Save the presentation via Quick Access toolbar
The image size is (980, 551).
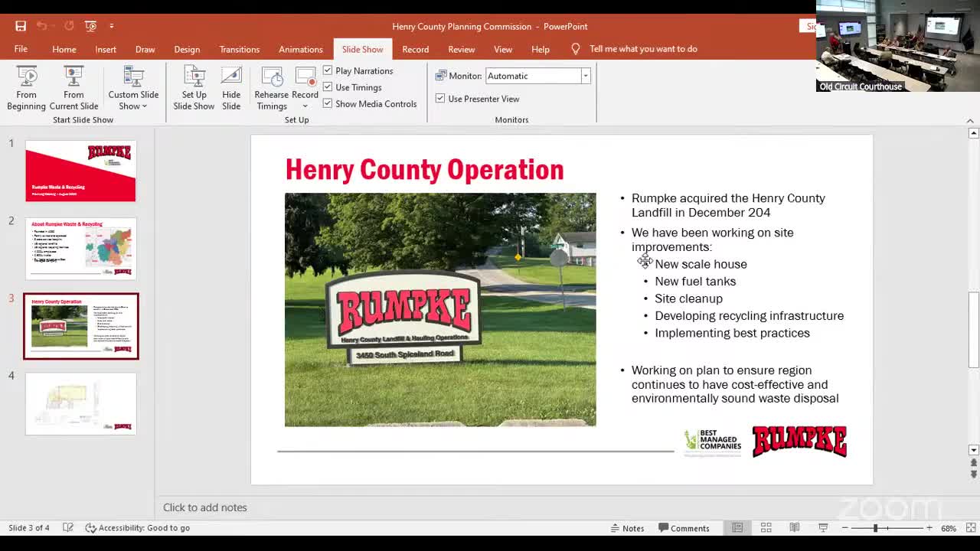point(21,25)
